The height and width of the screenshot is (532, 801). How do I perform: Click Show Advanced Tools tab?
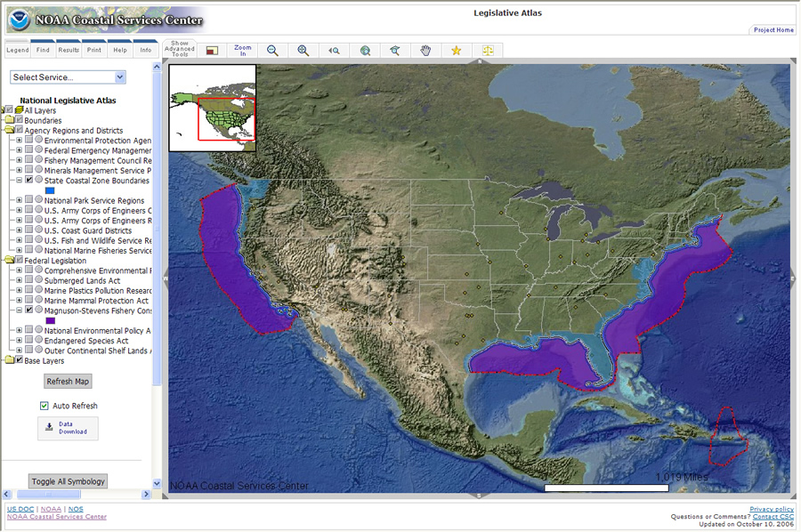[179, 49]
